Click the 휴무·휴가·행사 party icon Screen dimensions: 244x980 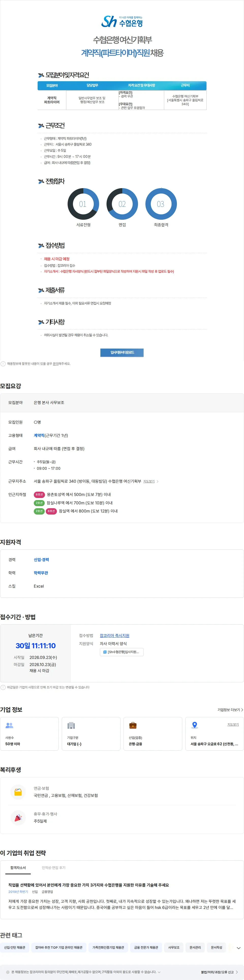pos(18,818)
